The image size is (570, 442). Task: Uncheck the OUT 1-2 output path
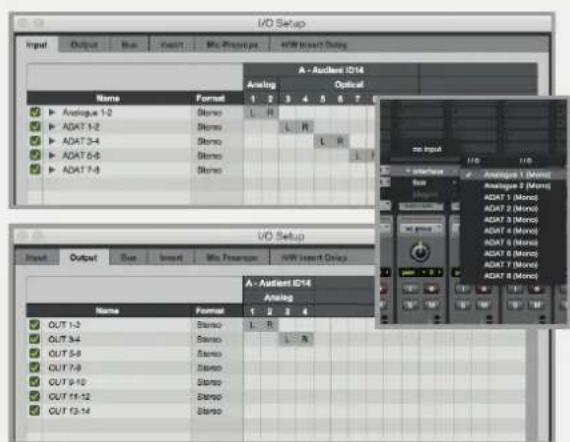coord(35,324)
